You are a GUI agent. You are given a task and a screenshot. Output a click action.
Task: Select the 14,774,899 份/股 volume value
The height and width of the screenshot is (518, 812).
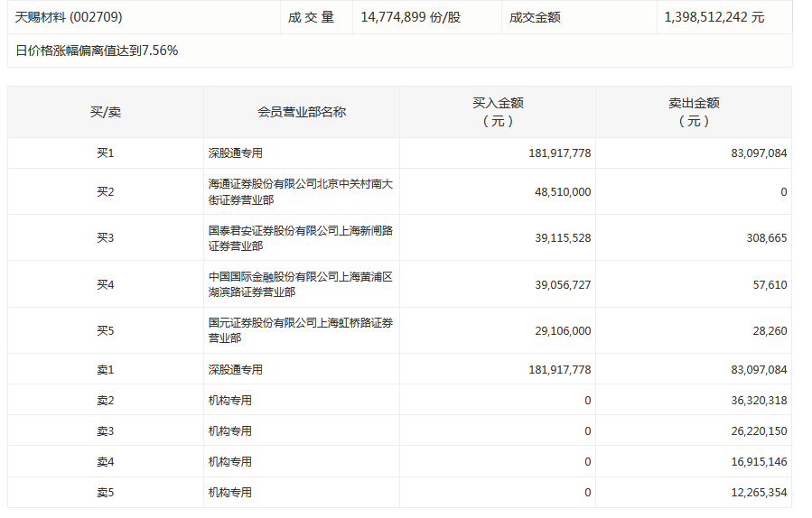[410, 17]
